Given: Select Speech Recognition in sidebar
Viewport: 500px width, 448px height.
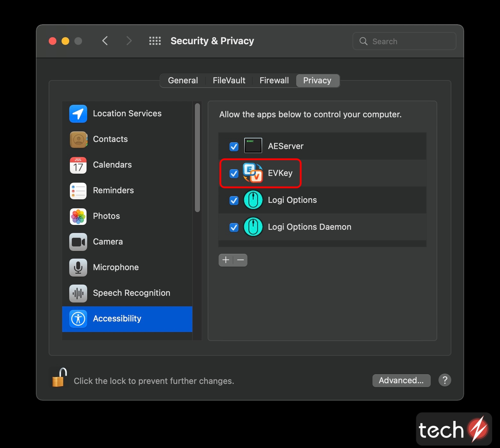Looking at the screenshot, I should [x=131, y=293].
